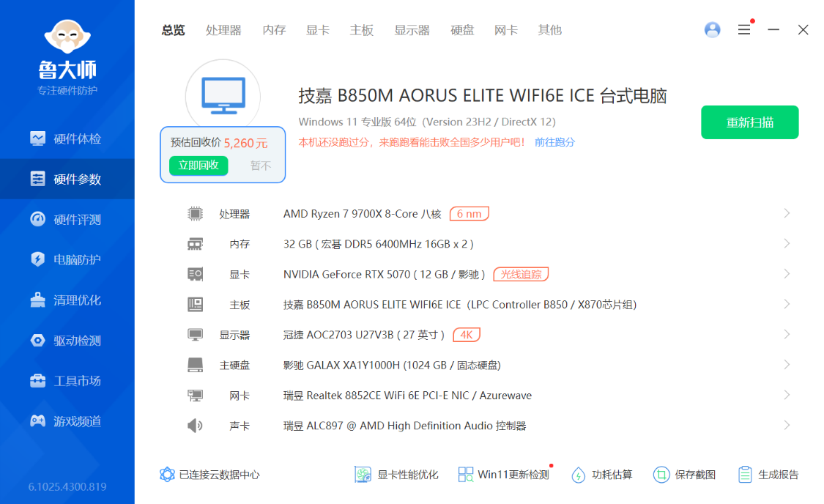Open 游戏频道 gamepad icon
Screen dimensions: 824x504
(x=38, y=421)
